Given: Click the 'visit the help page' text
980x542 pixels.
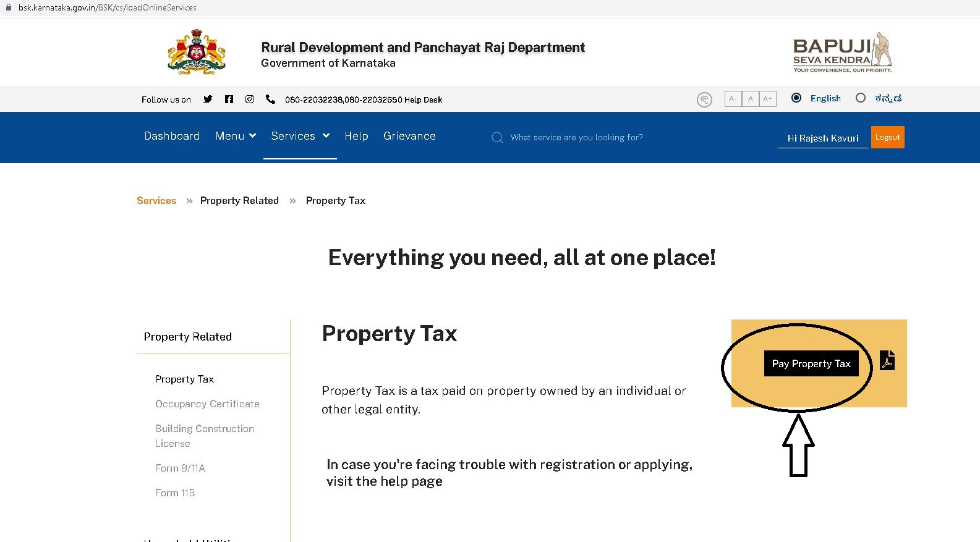Looking at the screenshot, I should pyautogui.click(x=385, y=481).
